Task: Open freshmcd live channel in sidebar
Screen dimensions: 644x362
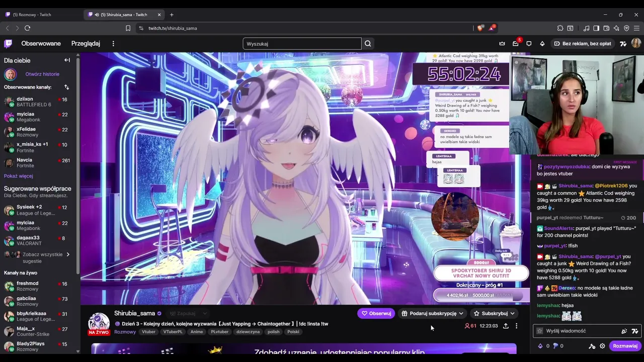Action: [x=38, y=286]
